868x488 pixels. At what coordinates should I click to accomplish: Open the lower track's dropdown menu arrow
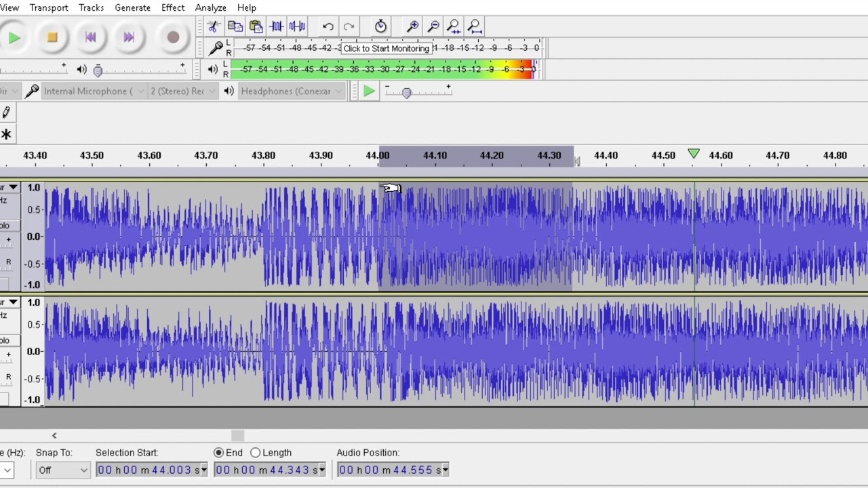[13, 302]
